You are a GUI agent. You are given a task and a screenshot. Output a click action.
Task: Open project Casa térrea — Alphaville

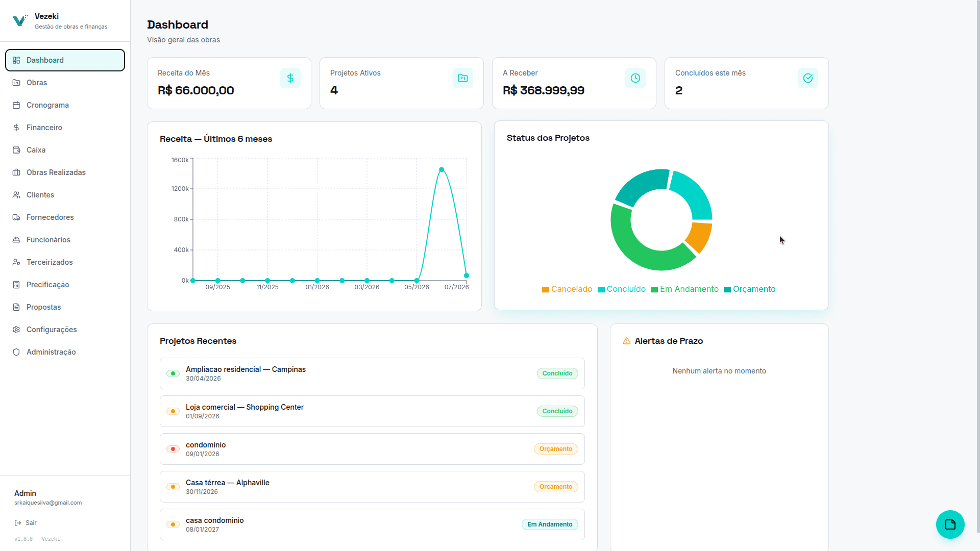tap(372, 487)
